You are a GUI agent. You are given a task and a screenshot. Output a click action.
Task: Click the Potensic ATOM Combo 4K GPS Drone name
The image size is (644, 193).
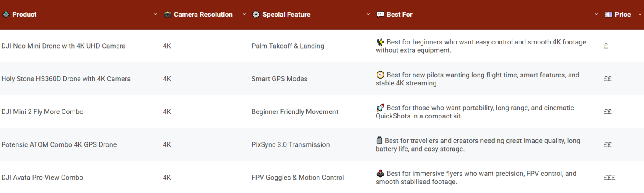pyautogui.click(x=59, y=144)
